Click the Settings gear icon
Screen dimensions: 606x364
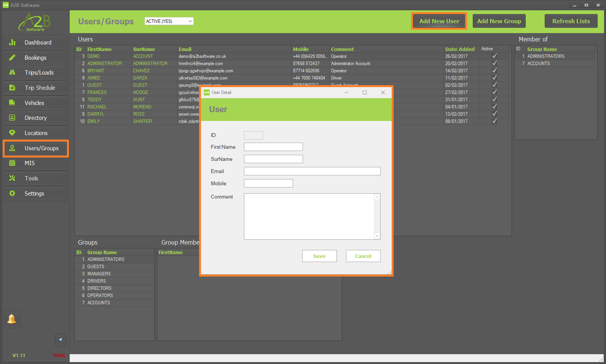tap(12, 193)
